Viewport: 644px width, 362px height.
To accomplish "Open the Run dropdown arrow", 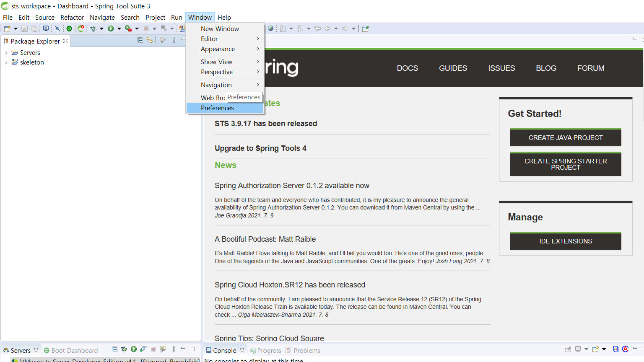I will [119, 28].
